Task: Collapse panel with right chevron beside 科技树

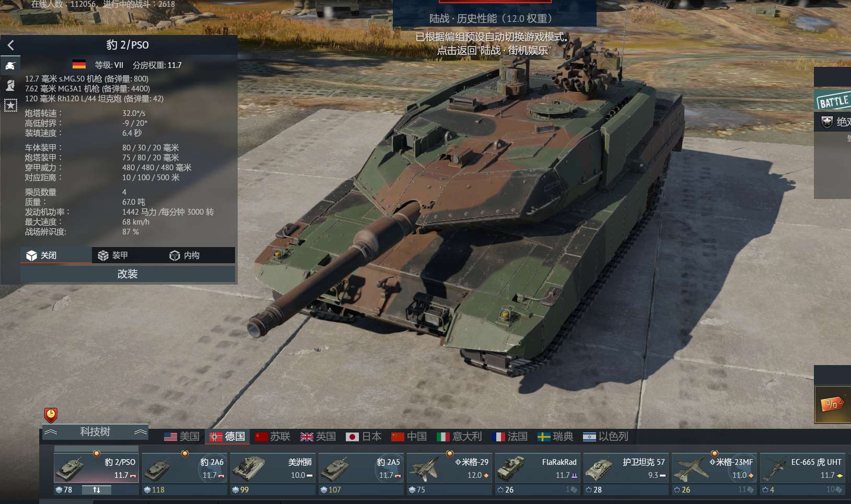Action: pyautogui.click(x=140, y=432)
